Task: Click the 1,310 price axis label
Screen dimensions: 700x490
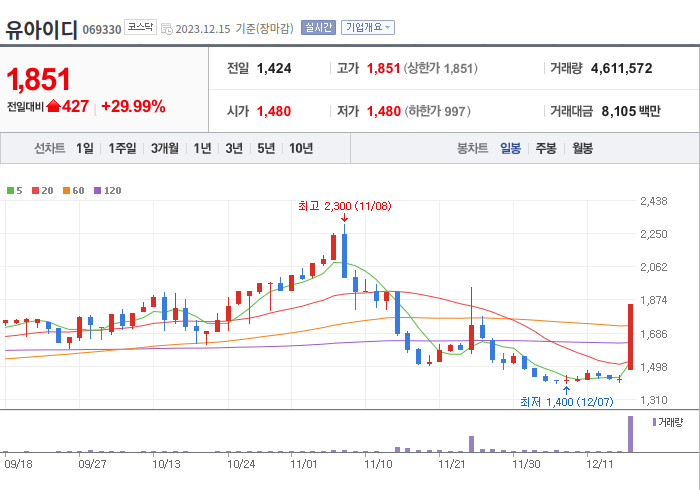Action: [x=654, y=400]
